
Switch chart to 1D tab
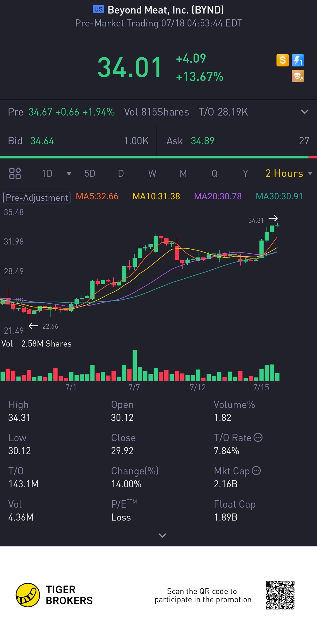[47, 173]
